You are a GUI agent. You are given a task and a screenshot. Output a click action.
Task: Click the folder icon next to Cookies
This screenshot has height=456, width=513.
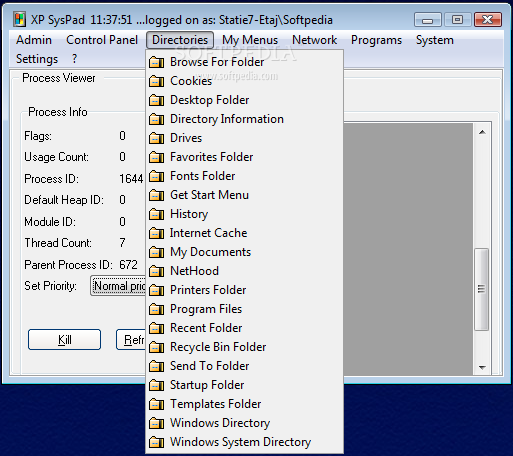(156, 81)
